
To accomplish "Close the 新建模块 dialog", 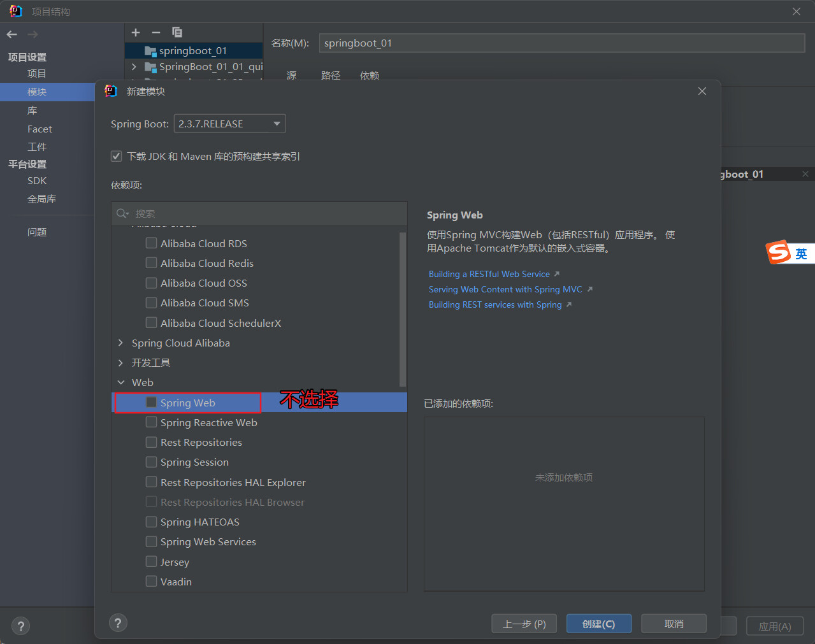I will (x=702, y=91).
